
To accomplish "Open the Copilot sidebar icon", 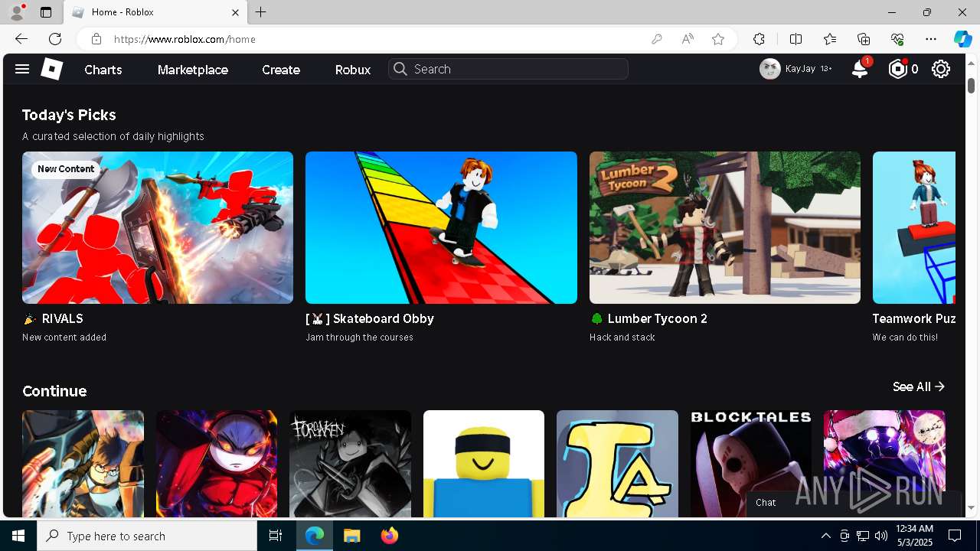I will (x=962, y=39).
